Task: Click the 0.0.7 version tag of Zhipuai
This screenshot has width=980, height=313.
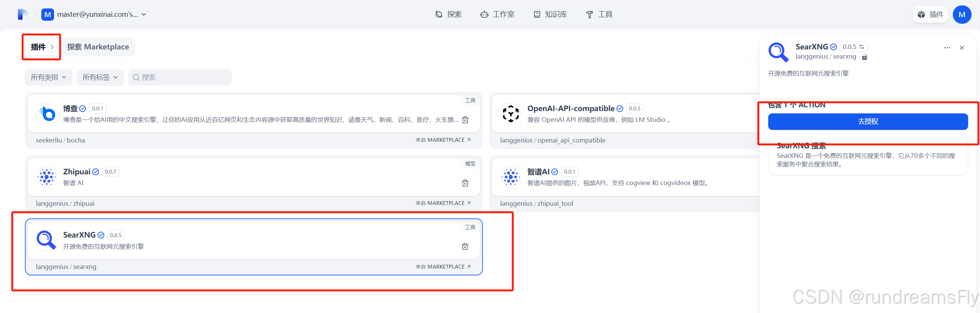Action: 111,172
